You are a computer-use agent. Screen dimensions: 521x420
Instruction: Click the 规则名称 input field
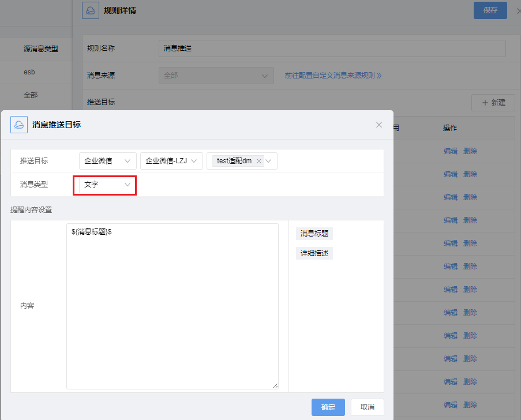[332, 48]
